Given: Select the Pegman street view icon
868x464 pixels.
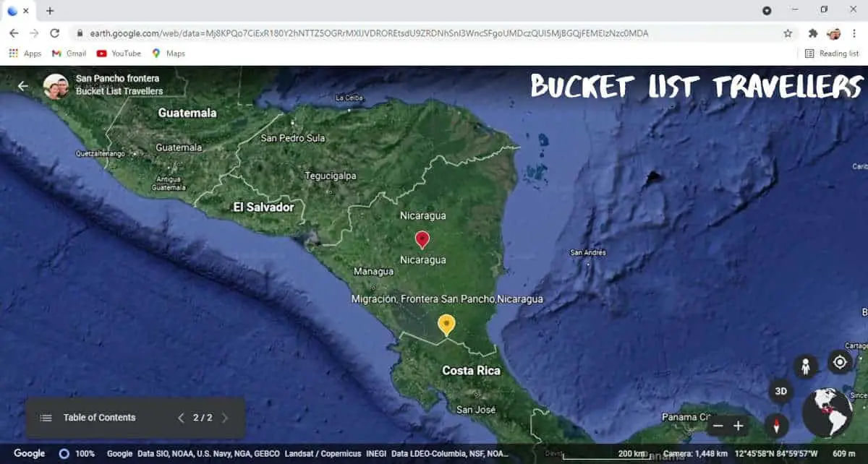Looking at the screenshot, I should 807,366.
